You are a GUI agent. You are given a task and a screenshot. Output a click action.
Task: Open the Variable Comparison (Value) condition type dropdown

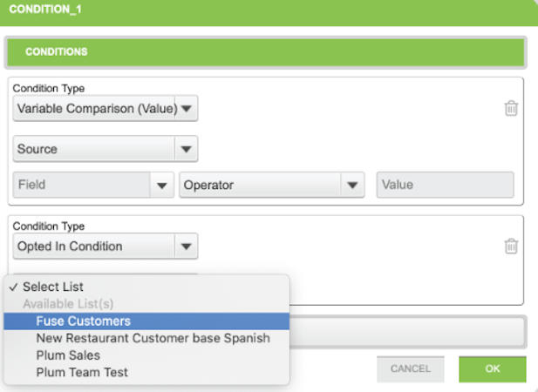106,109
